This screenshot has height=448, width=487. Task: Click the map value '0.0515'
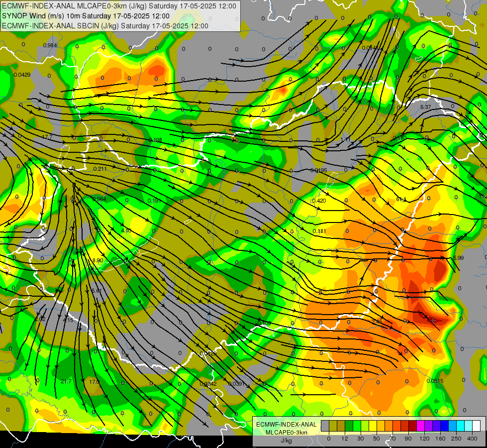point(435,381)
